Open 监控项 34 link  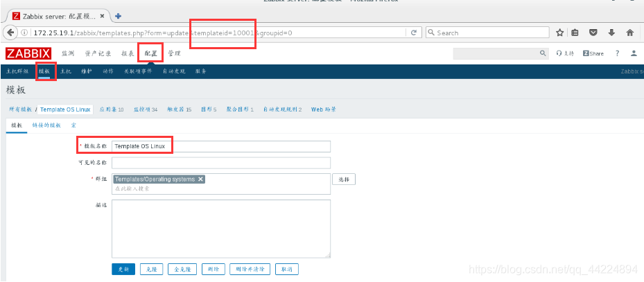[x=146, y=109]
